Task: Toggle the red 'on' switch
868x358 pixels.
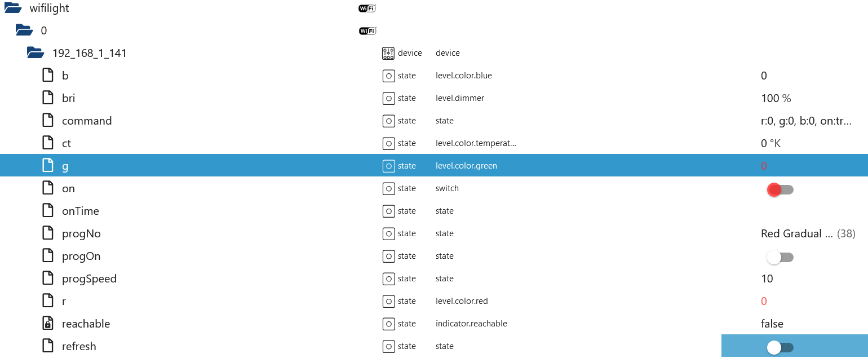Action: [x=780, y=190]
